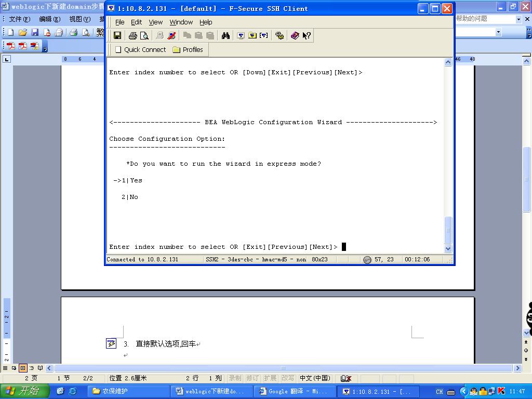Click first Paste clipboard icon in SSH toolbar

(198, 36)
